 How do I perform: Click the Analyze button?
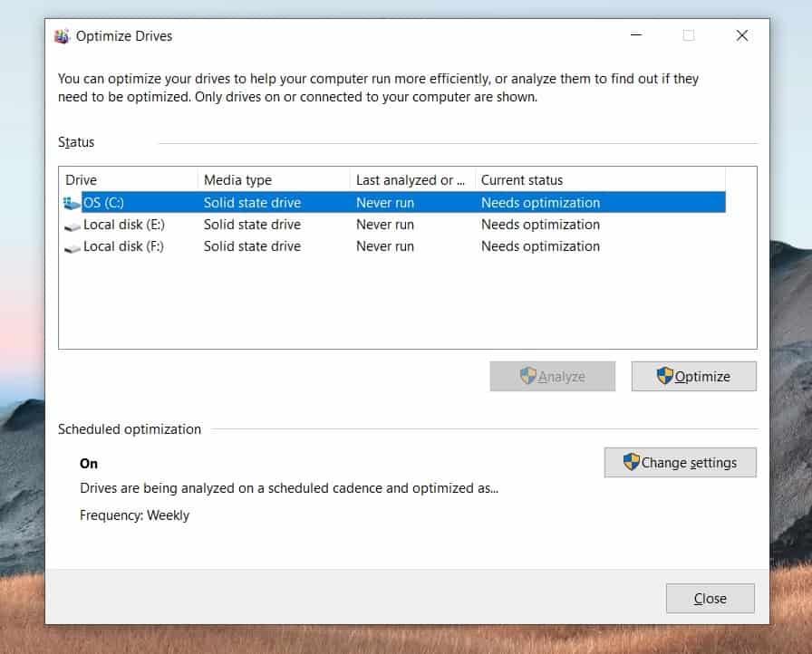[552, 376]
